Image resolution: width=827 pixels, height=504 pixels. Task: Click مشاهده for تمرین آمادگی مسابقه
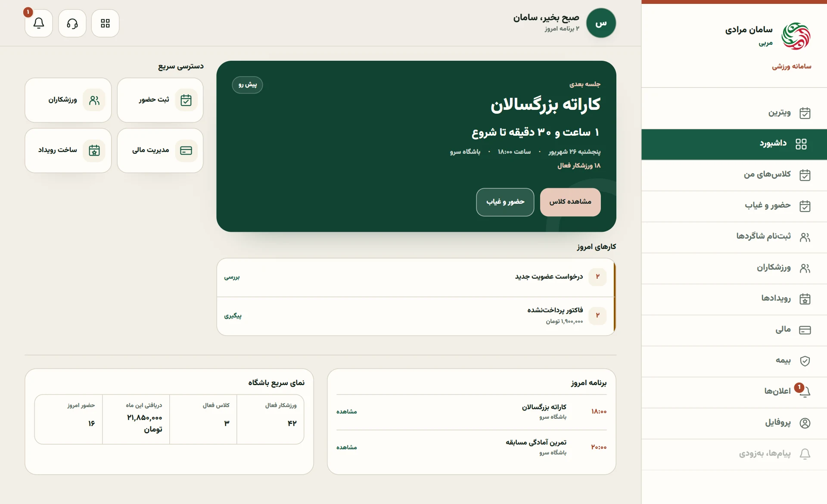click(347, 448)
